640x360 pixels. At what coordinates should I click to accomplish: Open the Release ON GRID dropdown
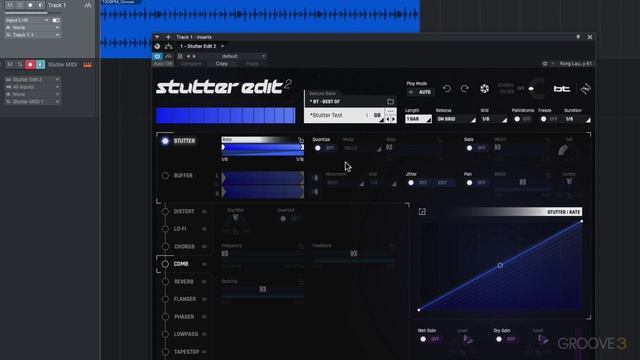click(456, 119)
